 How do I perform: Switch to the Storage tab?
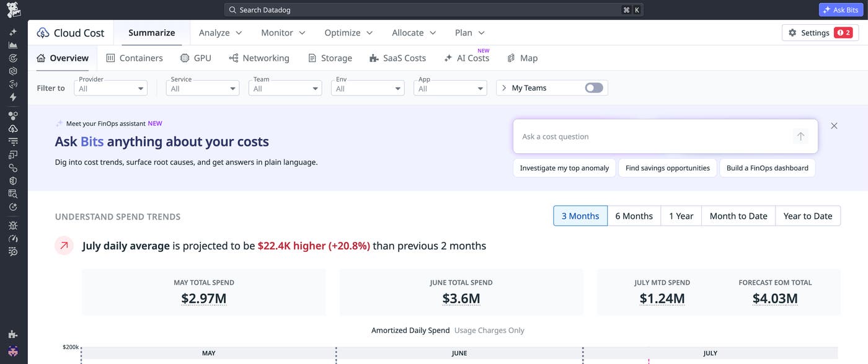[330, 58]
